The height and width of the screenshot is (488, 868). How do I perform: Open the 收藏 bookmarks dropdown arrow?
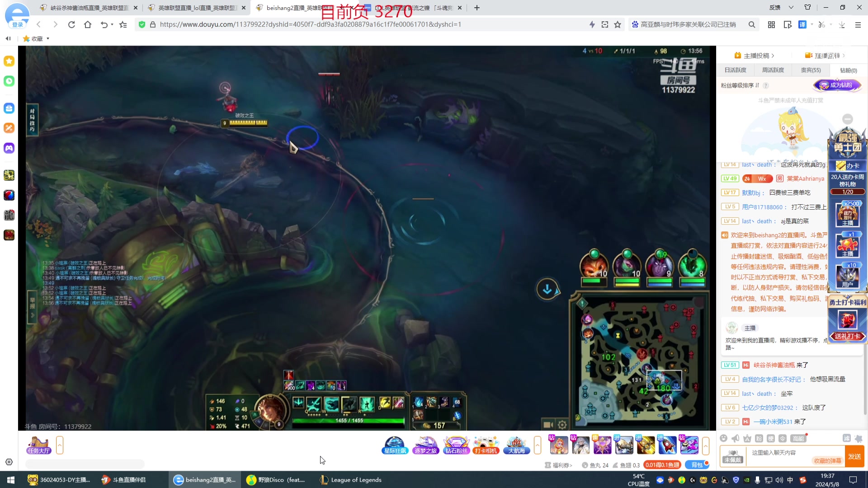(48, 39)
